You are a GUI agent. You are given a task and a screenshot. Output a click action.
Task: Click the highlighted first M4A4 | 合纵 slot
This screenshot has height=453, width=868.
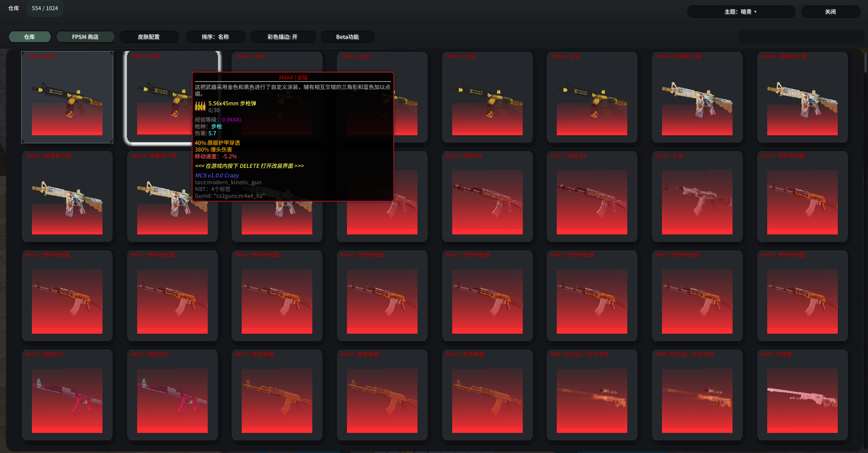(x=67, y=97)
